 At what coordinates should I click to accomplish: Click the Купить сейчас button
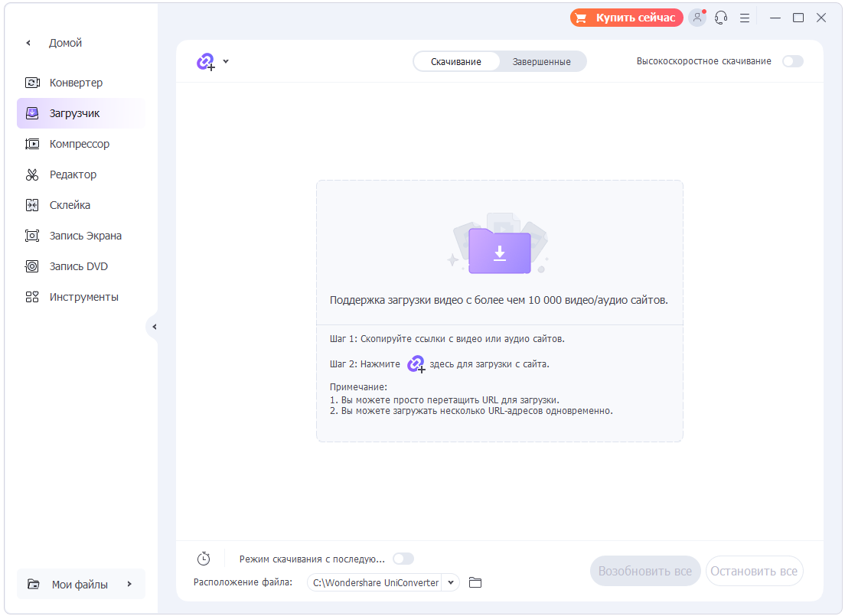[626, 18]
